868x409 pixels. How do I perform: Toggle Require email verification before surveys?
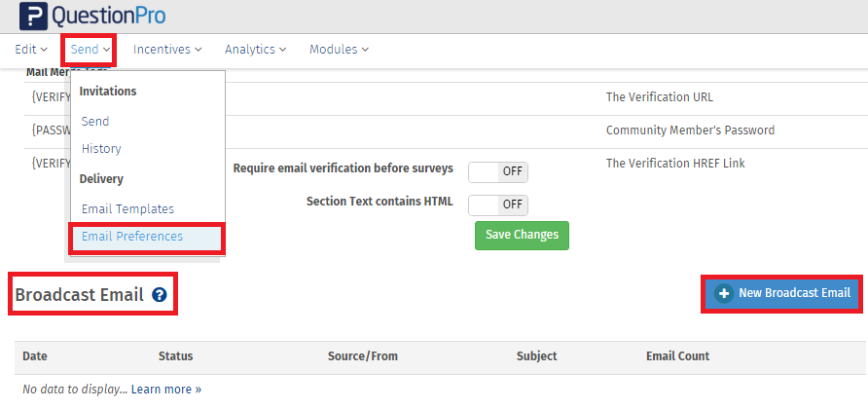[x=498, y=171]
